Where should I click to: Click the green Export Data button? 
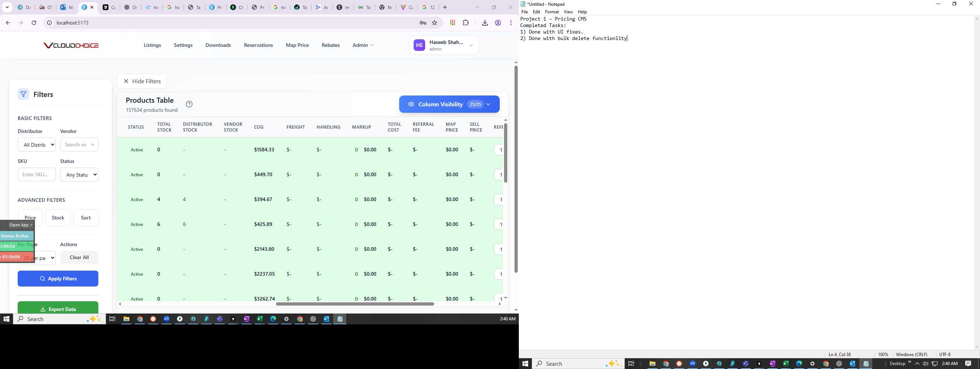58,308
